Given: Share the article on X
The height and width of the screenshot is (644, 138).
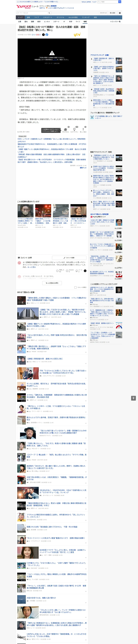Looking at the screenshot, I should pos(43,35).
